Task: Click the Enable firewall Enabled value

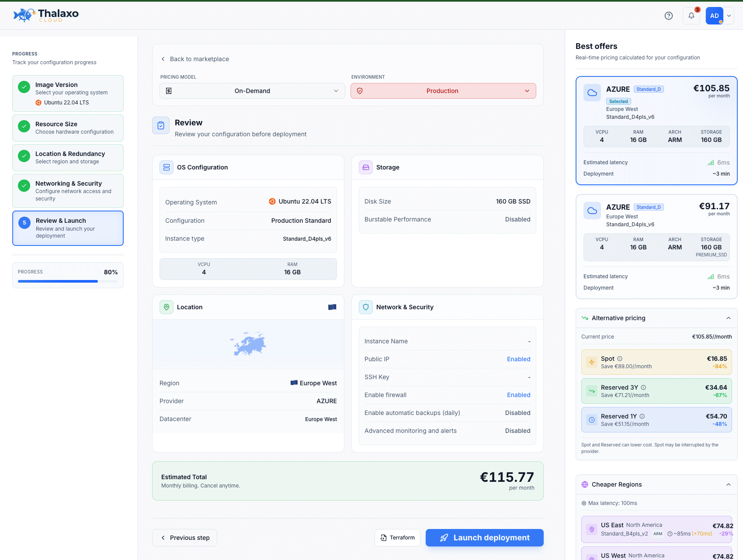Action: pyautogui.click(x=519, y=395)
